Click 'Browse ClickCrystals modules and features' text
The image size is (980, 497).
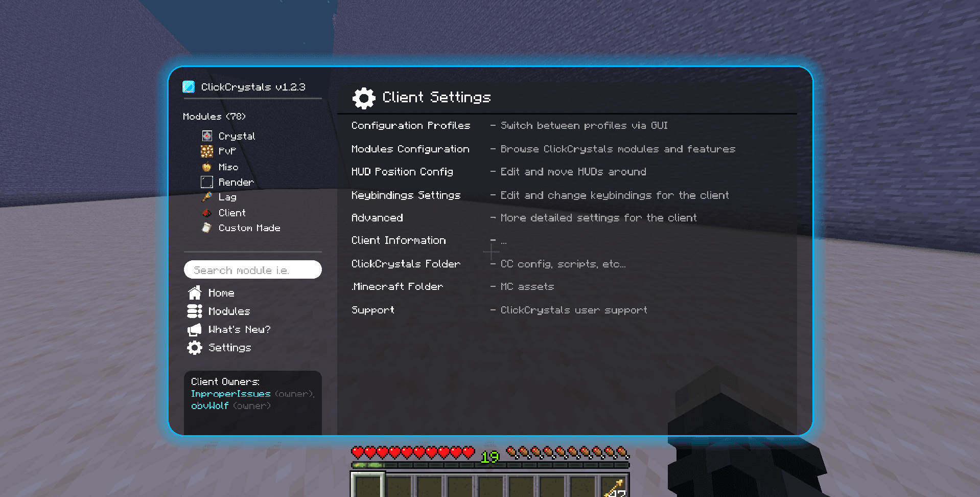click(618, 149)
